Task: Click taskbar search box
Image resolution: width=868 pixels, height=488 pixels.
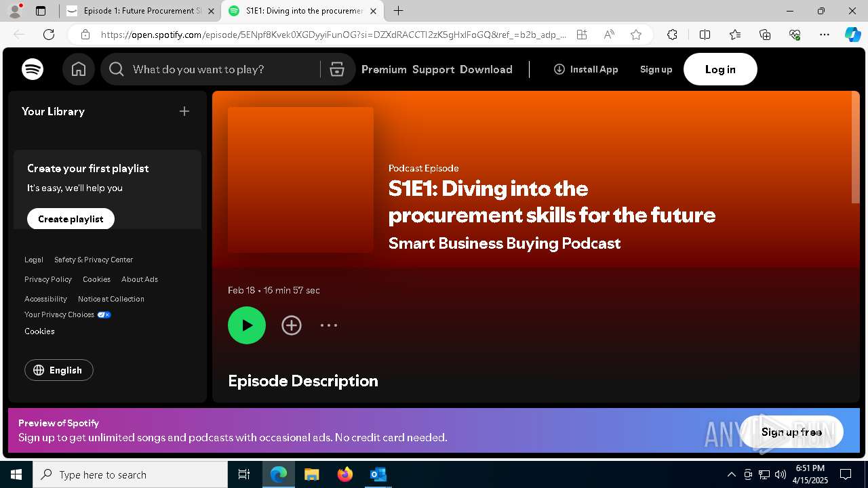Action: [130, 474]
